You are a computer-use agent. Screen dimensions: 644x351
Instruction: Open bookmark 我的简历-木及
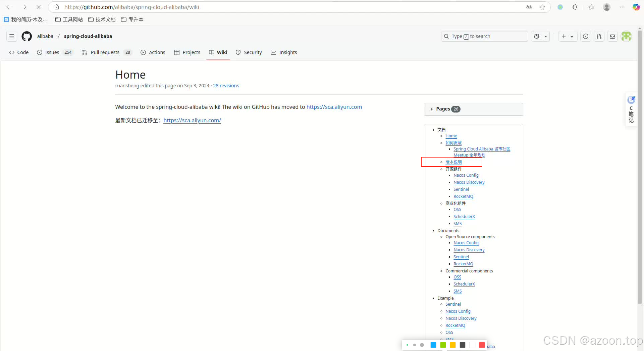(26, 19)
